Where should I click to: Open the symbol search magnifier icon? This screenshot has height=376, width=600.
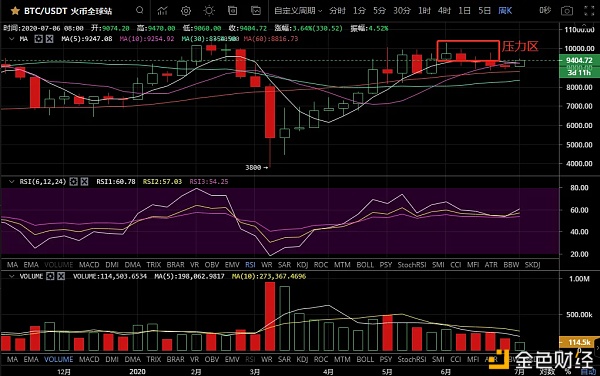(140, 10)
